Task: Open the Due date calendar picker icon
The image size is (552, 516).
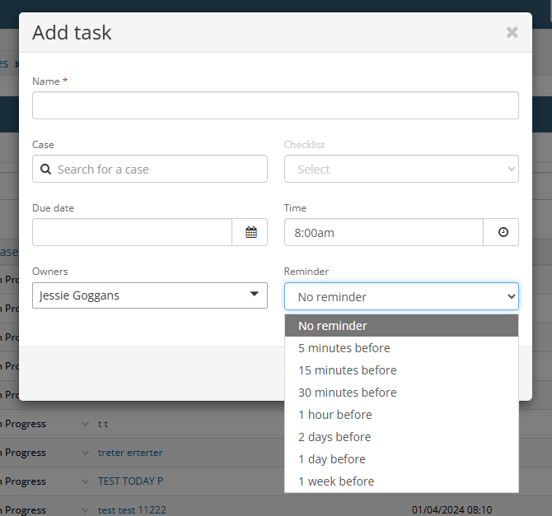Action: [251, 232]
